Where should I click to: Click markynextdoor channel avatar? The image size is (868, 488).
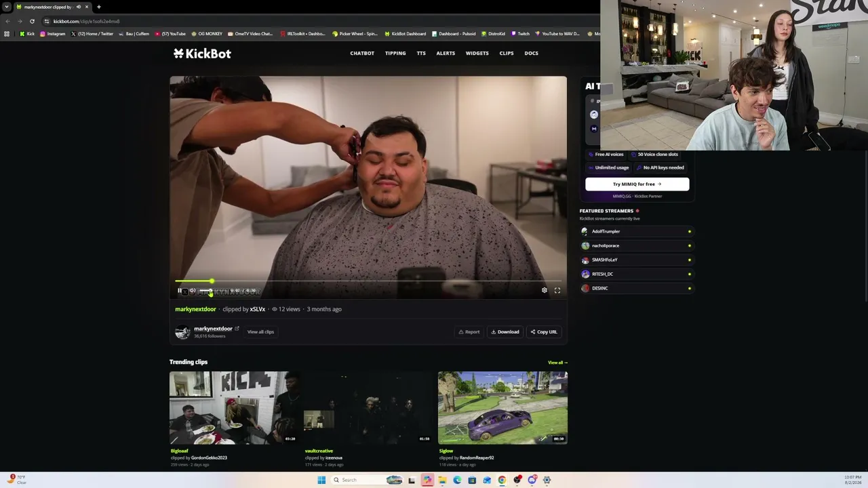[182, 332]
